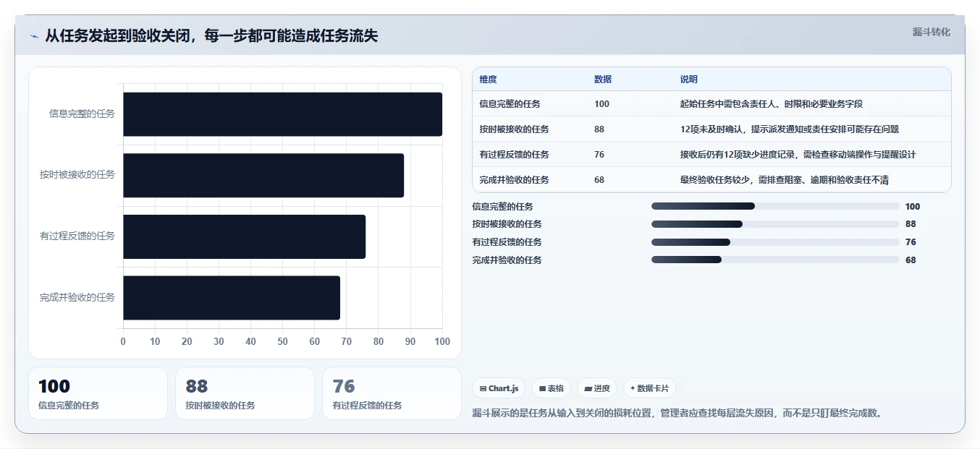Click the table value 88
The width and height of the screenshot is (980, 449).
(599, 129)
